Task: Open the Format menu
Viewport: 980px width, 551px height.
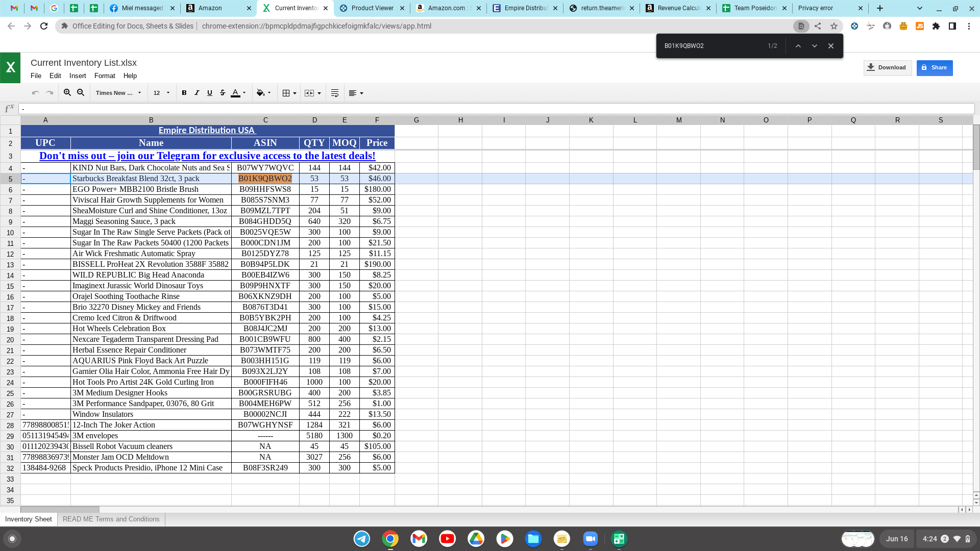Action: (105, 76)
